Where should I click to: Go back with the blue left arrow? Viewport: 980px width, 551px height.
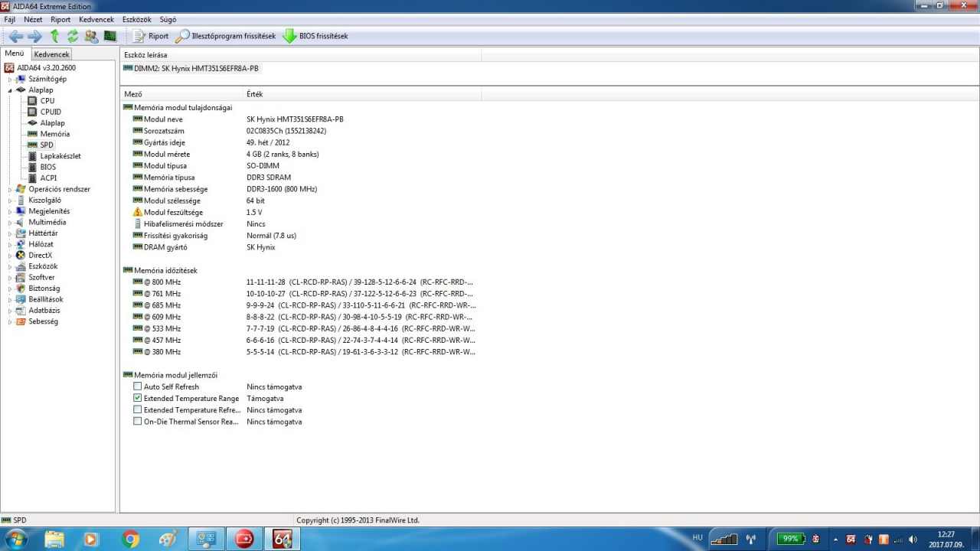click(x=15, y=36)
